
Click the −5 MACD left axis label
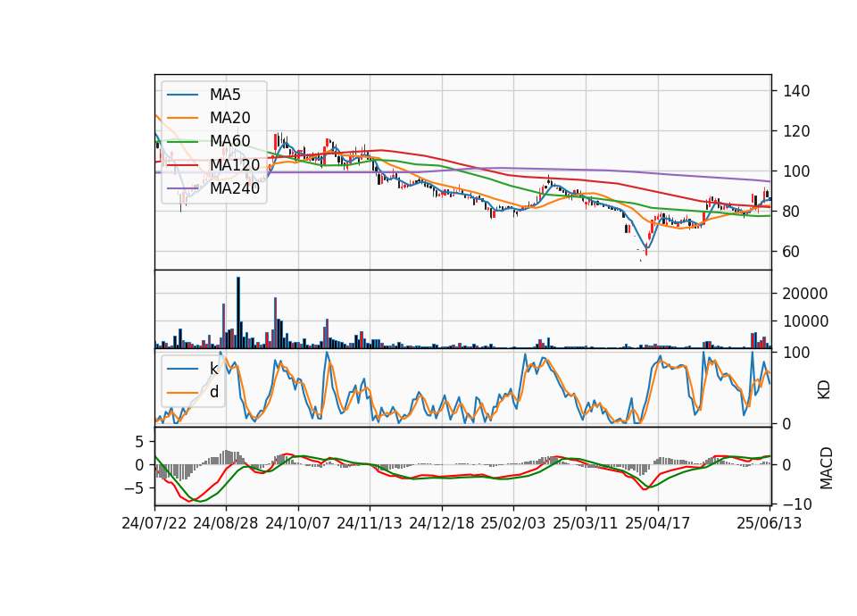tap(135, 488)
